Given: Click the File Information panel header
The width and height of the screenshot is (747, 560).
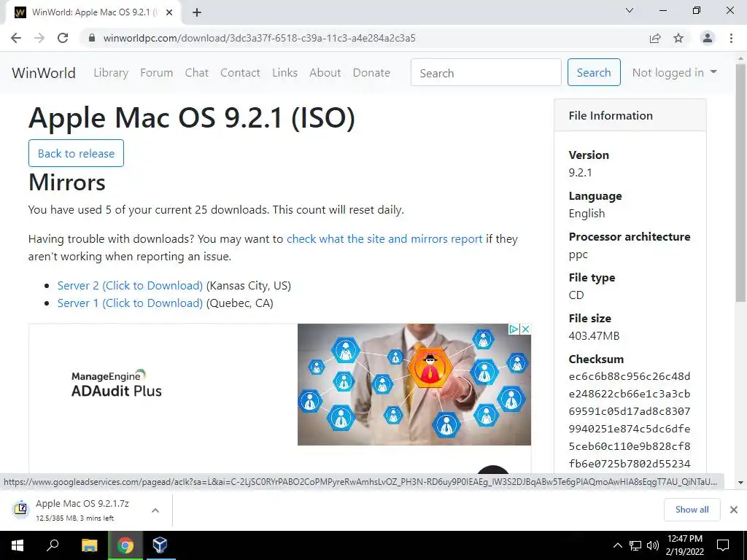Looking at the screenshot, I should pyautogui.click(x=630, y=115).
